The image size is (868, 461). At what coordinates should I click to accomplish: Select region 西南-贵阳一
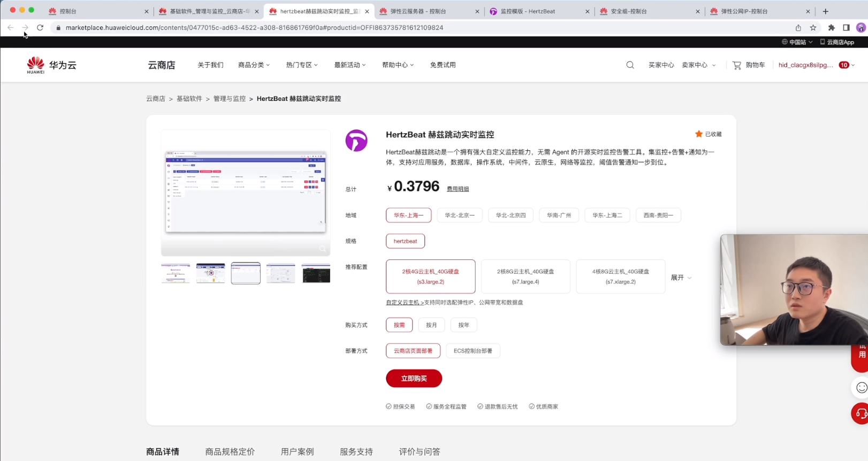(658, 216)
